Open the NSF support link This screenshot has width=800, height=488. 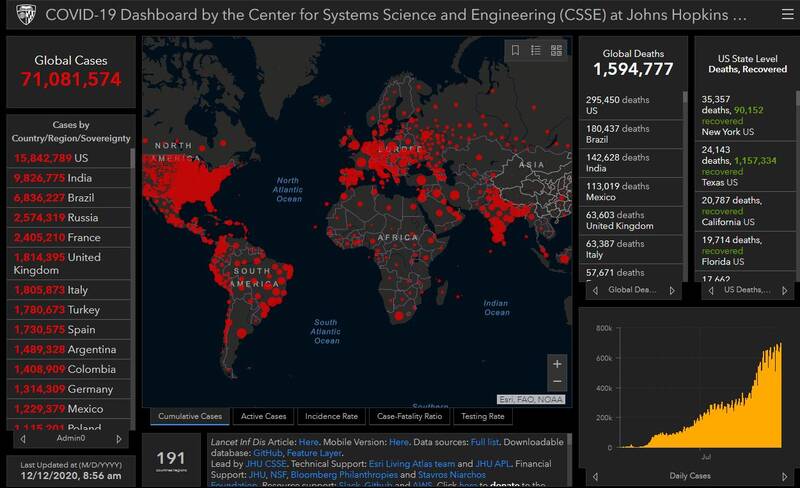coord(278,475)
